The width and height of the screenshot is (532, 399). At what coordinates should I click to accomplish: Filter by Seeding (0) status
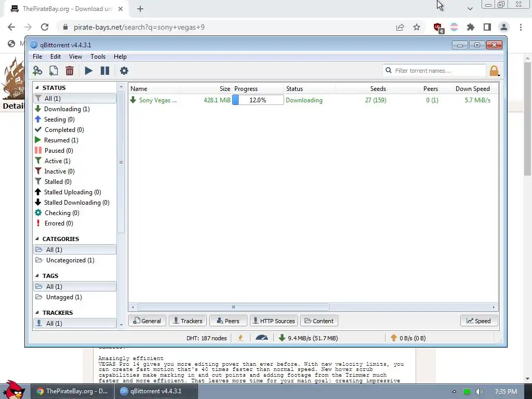pyautogui.click(x=59, y=119)
